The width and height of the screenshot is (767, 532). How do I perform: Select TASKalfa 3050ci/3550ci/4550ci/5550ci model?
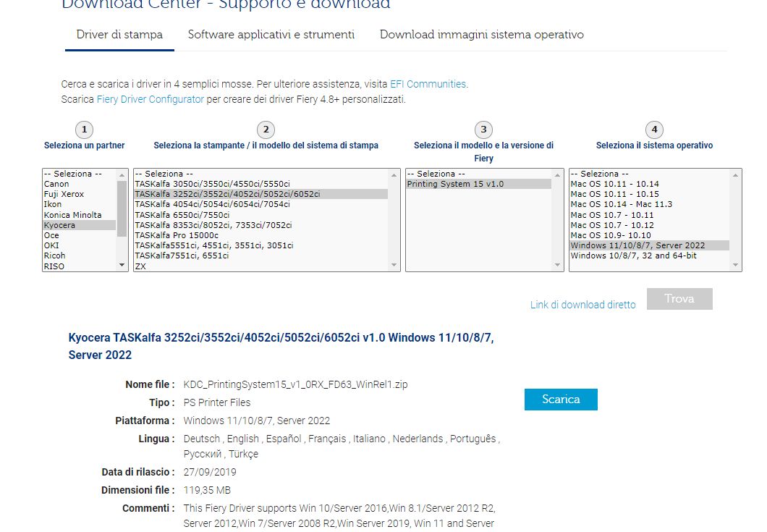pyautogui.click(x=260, y=184)
